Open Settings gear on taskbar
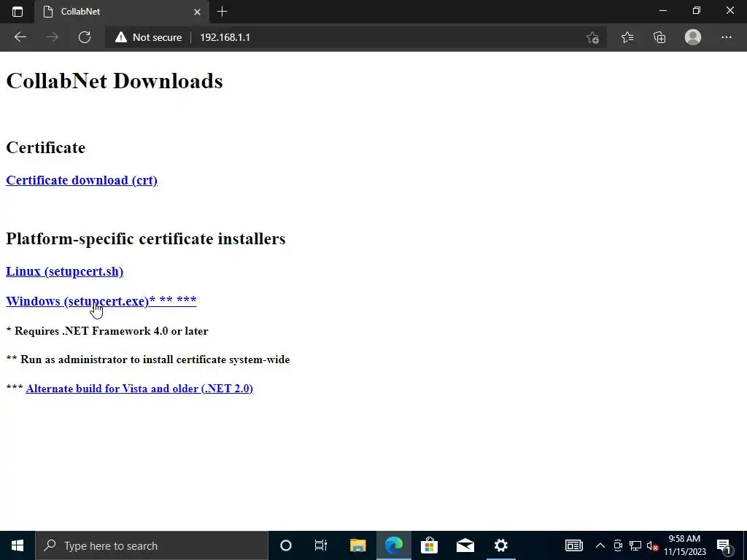The image size is (747, 560). (500, 545)
